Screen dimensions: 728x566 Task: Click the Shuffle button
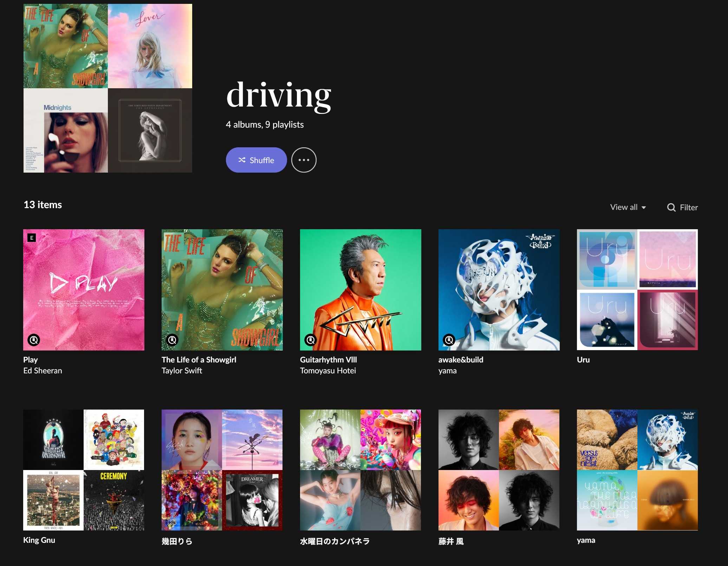[256, 160]
